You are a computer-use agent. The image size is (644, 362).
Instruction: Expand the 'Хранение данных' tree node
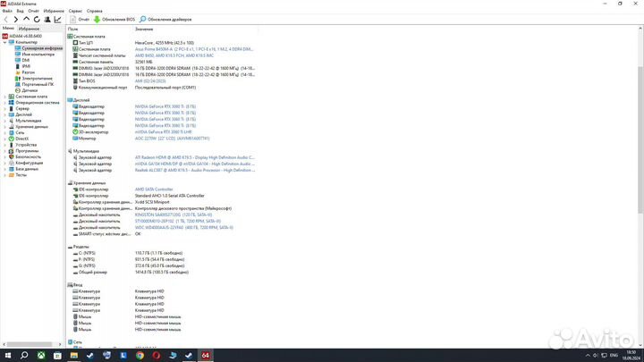click(6, 126)
